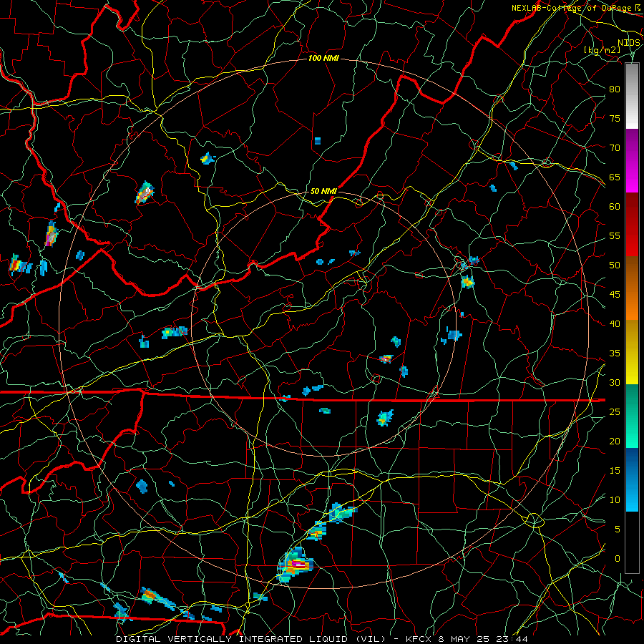Click the 65 value on the color scale

coord(615,177)
